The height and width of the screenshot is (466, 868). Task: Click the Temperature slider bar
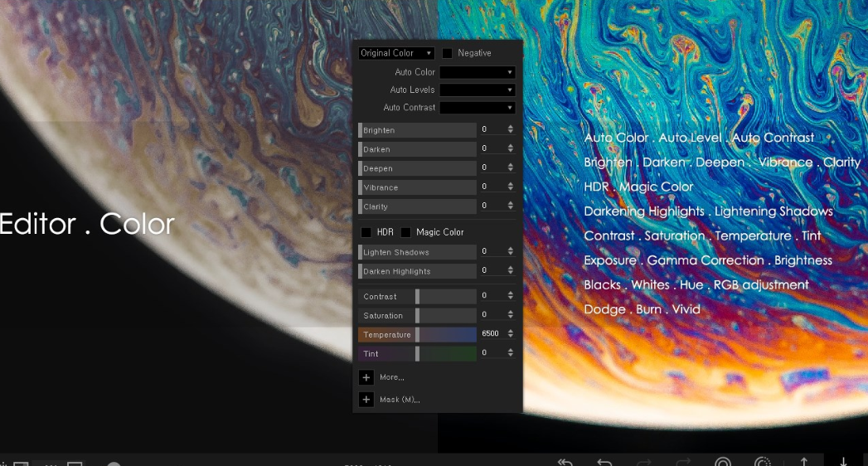(417, 334)
